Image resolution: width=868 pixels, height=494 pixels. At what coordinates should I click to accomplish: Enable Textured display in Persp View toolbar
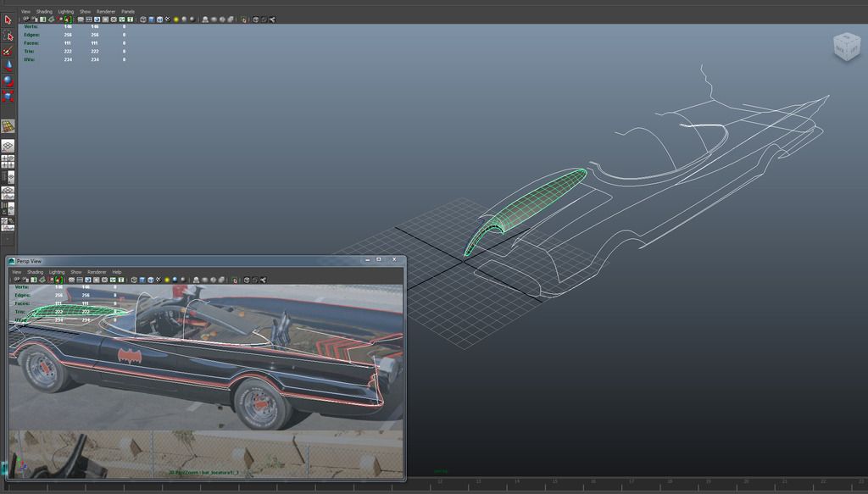159,280
